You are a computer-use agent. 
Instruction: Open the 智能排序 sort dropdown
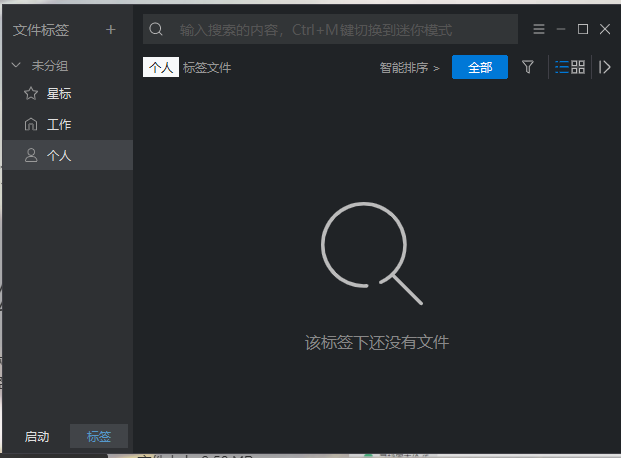(x=409, y=68)
